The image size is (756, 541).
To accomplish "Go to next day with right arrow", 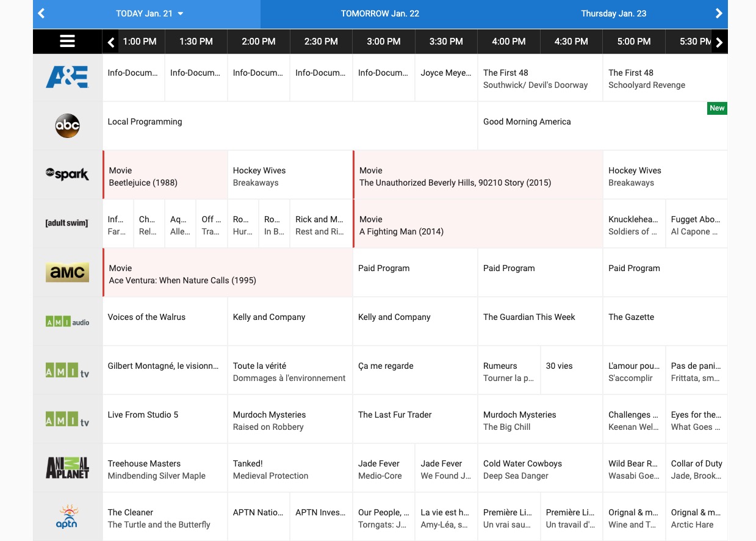I will pyautogui.click(x=719, y=13).
